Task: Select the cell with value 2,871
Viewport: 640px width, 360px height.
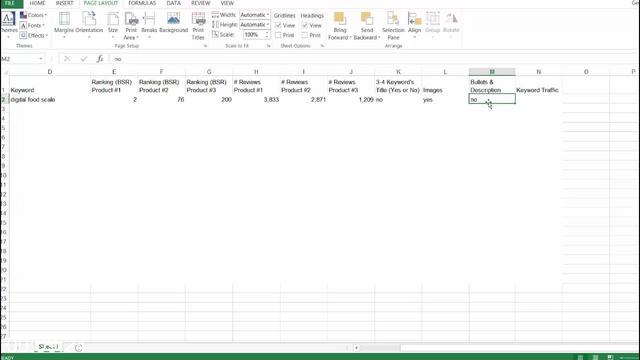Action: (x=304, y=100)
